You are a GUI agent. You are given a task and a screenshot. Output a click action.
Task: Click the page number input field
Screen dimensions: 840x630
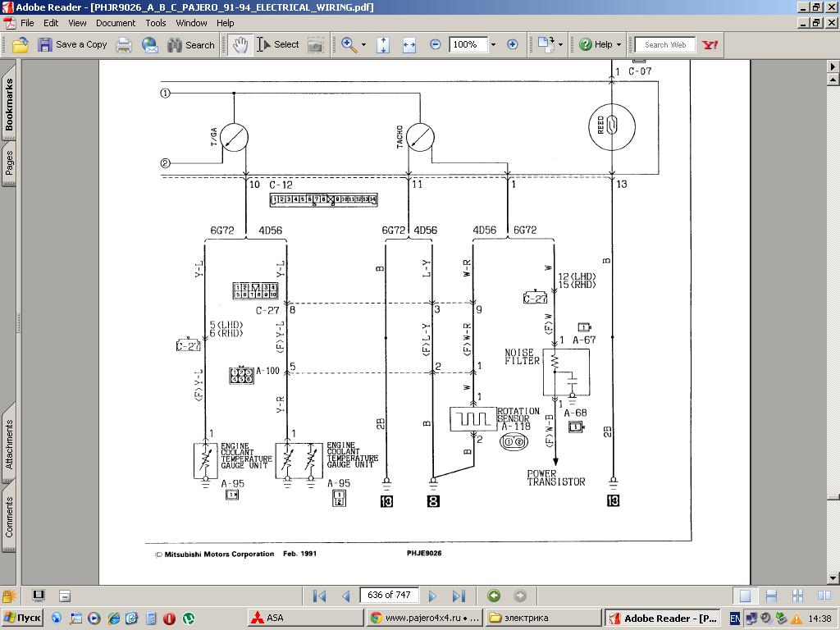[x=389, y=596]
